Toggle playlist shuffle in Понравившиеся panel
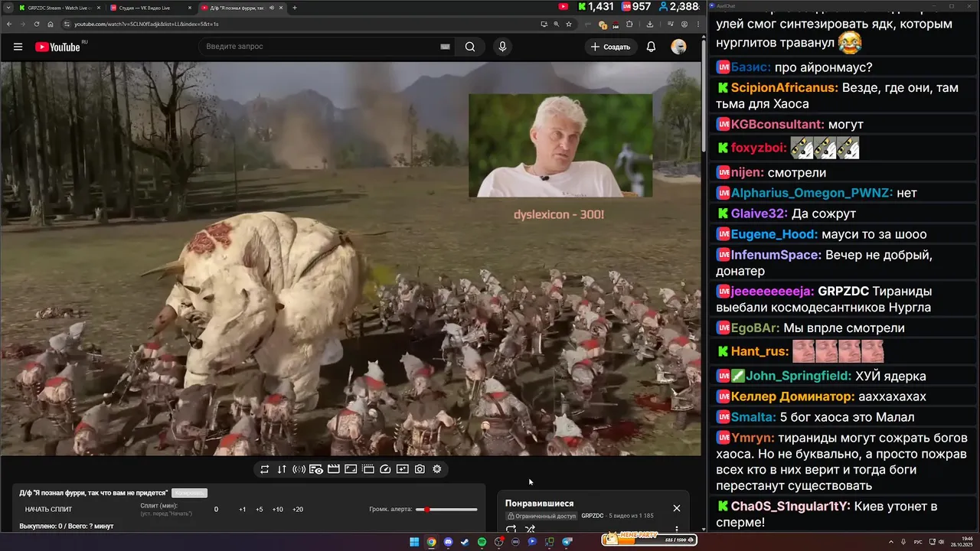Image resolution: width=980 pixels, height=551 pixels. pyautogui.click(x=530, y=529)
